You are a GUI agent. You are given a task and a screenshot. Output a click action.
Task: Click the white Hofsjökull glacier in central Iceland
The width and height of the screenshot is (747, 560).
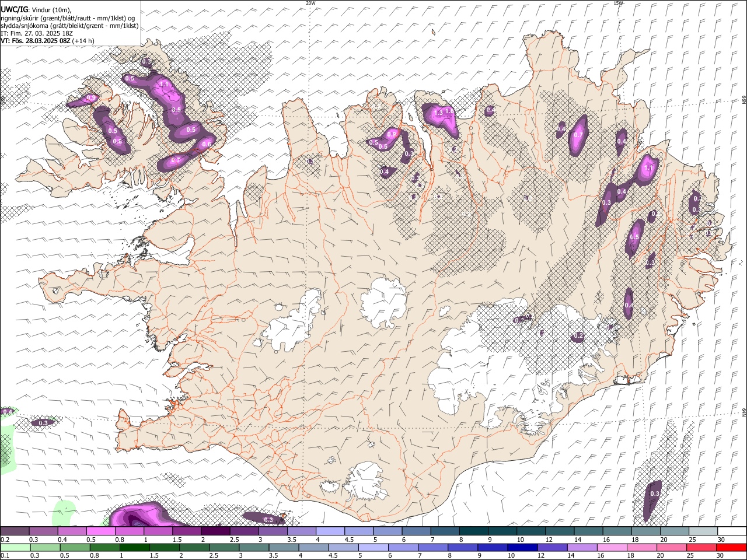pos(384,302)
